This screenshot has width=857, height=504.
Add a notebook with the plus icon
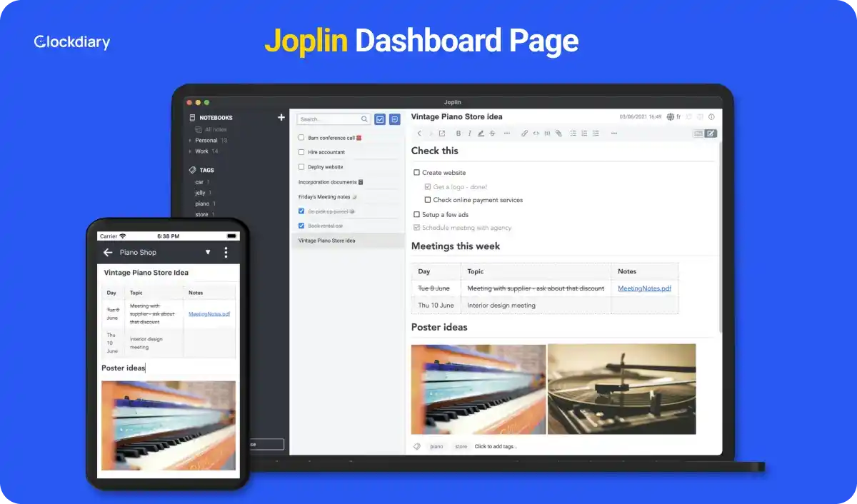click(x=281, y=118)
